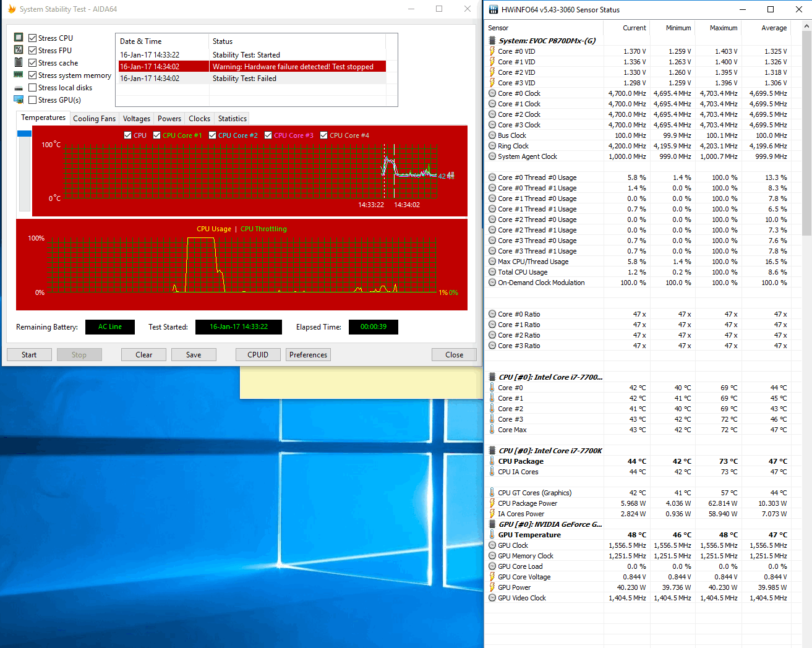Click the icon next to Ring Clock

492,146
